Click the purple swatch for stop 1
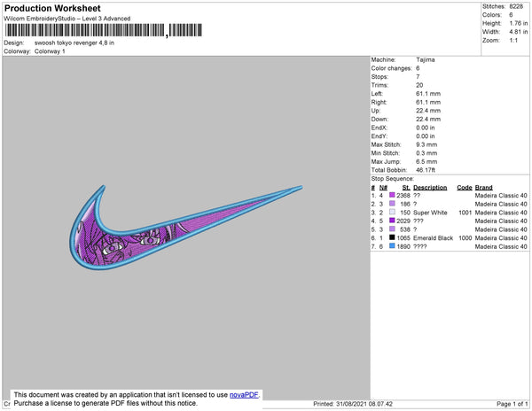 (392, 195)
